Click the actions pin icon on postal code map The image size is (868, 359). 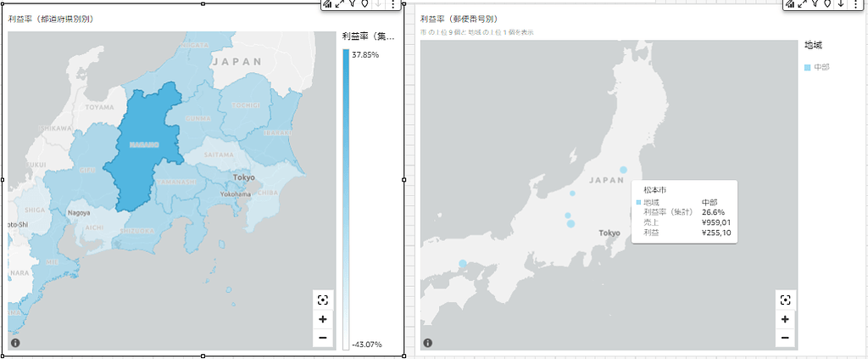827,3
